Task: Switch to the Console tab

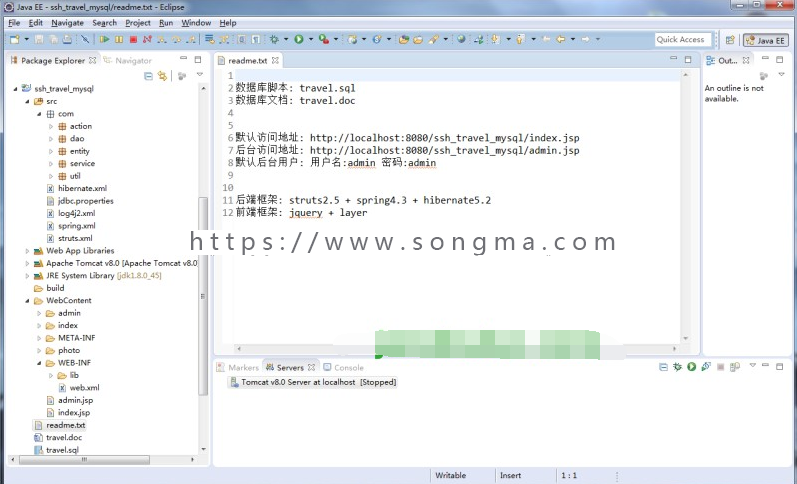Action: pyautogui.click(x=344, y=367)
